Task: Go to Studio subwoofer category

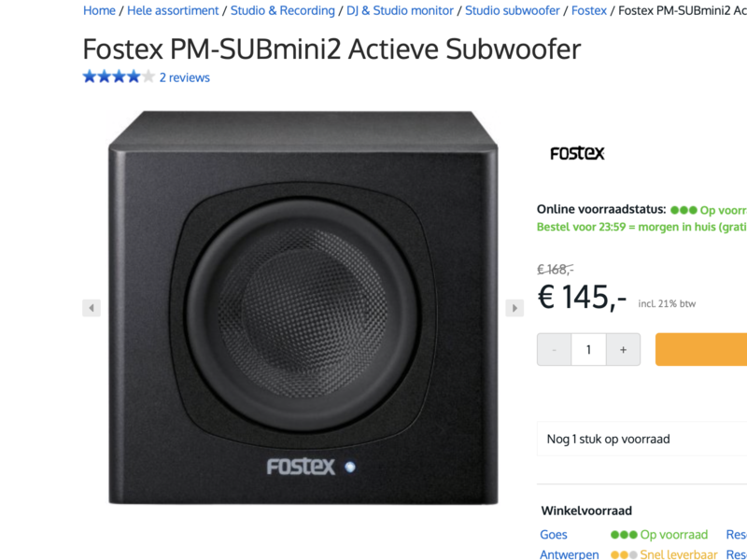Action: click(512, 10)
